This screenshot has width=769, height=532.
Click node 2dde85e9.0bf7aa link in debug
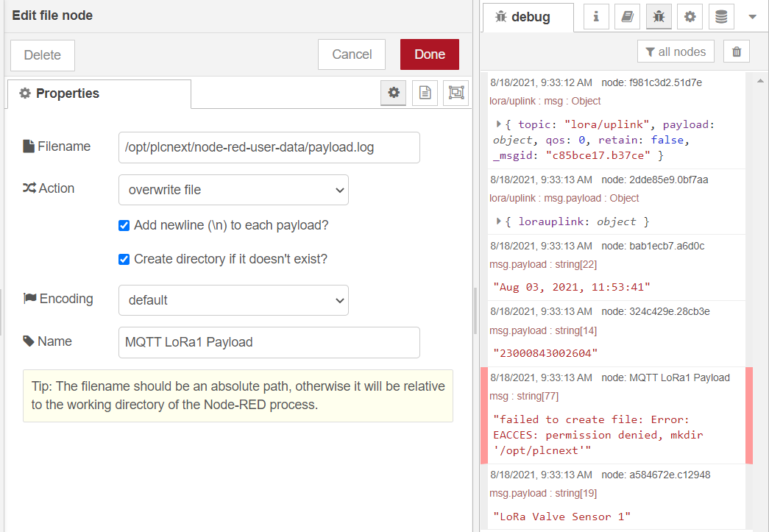(x=655, y=180)
